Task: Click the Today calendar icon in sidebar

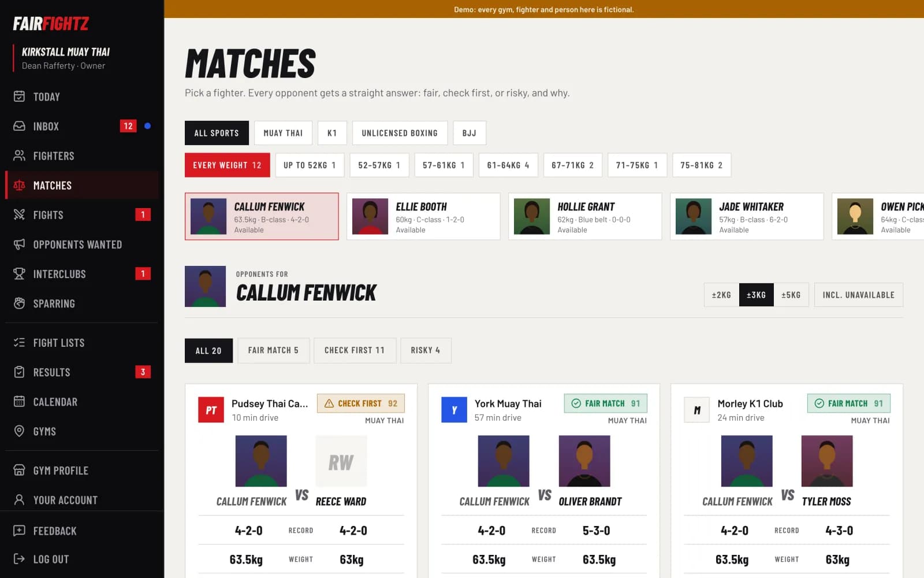Action: tap(19, 97)
